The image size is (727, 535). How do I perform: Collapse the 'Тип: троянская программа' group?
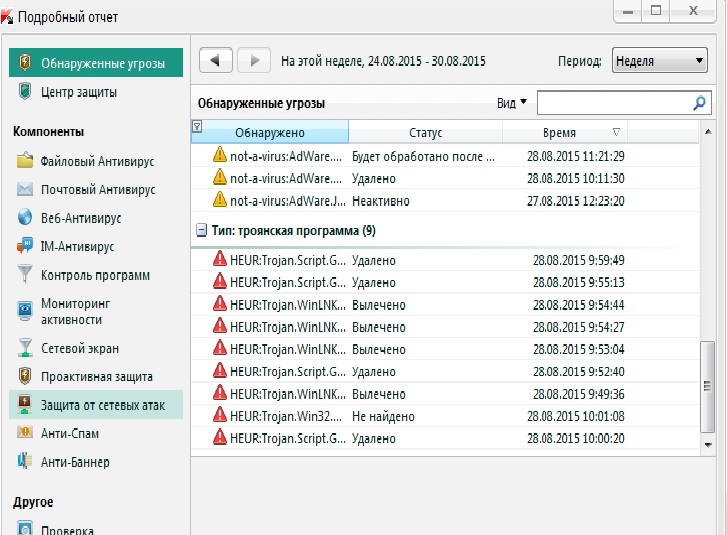coord(201,231)
